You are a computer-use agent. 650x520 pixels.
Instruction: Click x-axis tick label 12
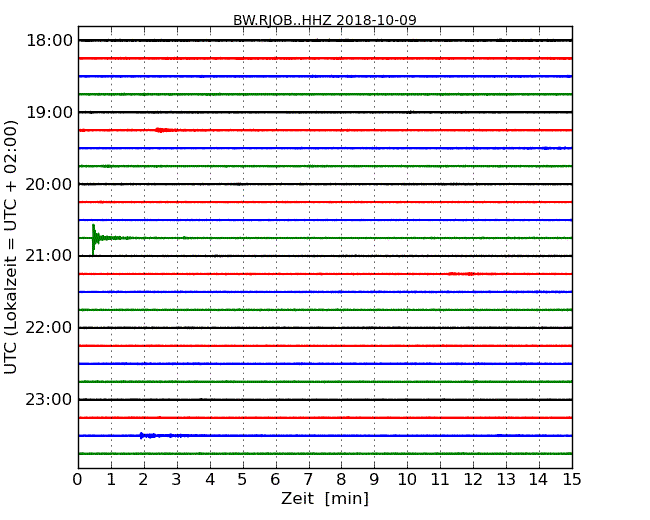coord(473,479)
